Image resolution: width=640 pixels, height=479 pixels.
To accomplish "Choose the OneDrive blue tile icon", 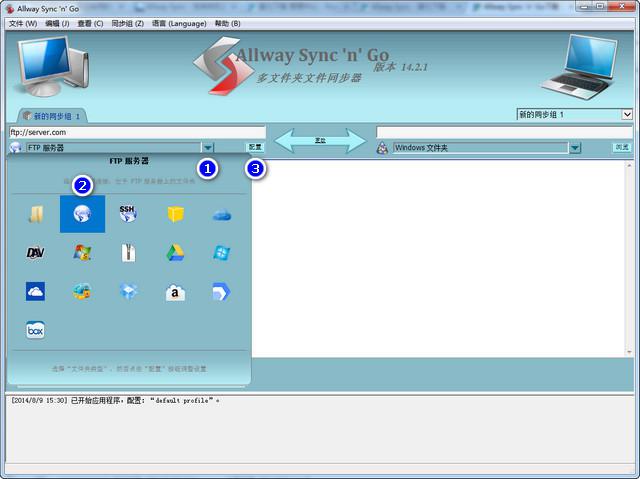I will tap(35, 292).
